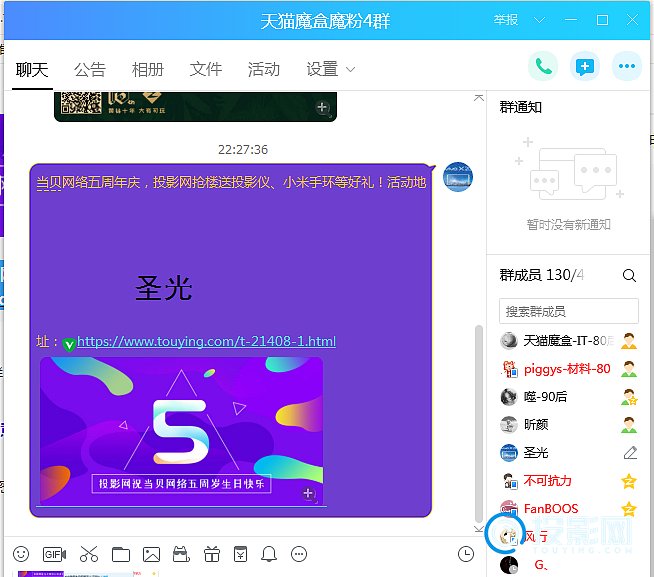Click the chat area vertical scrollbar thumb
Image resolution: width=654 pixels, height=577 pixels.
[x=479, y=423]
